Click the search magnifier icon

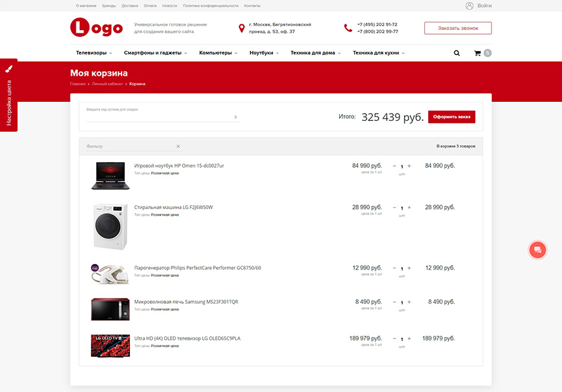(x=457, y=53)
